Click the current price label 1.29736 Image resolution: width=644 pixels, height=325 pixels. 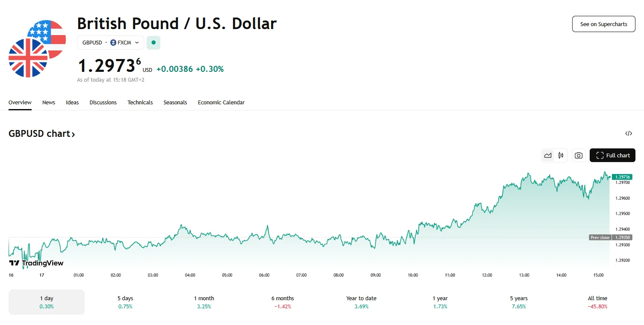click(x=622, y=177)
